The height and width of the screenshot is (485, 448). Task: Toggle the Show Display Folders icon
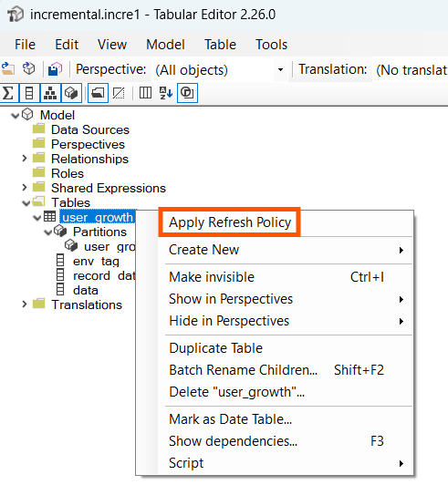98,93
